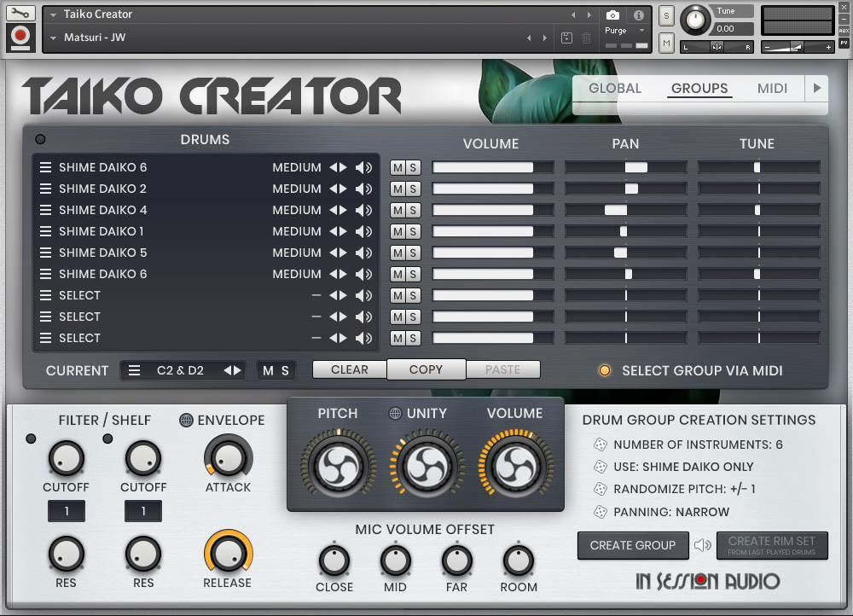The width and height of the screenshot is (853, 616).
Task: Click speaker icon on last Select row
Action: (364, 338)
